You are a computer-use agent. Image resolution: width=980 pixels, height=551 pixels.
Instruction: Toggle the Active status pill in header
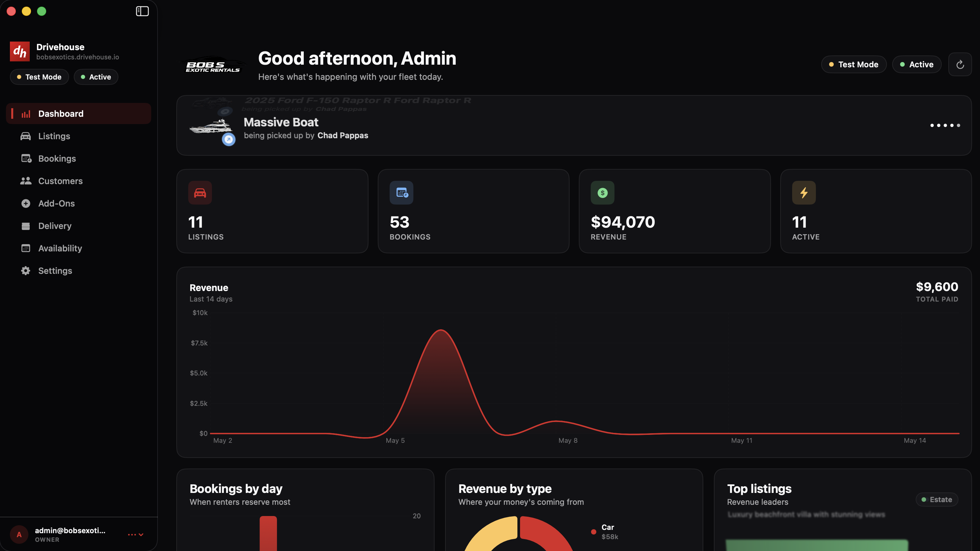click(x=917, y=65)
